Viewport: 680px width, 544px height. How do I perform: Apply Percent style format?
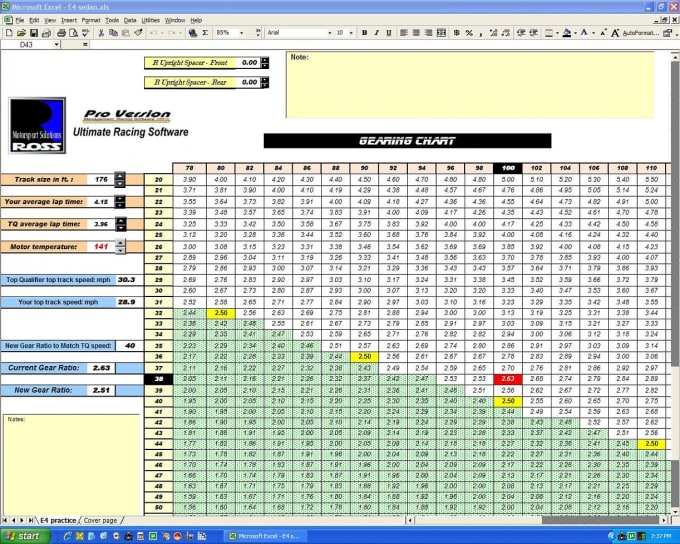pos(469,33)
